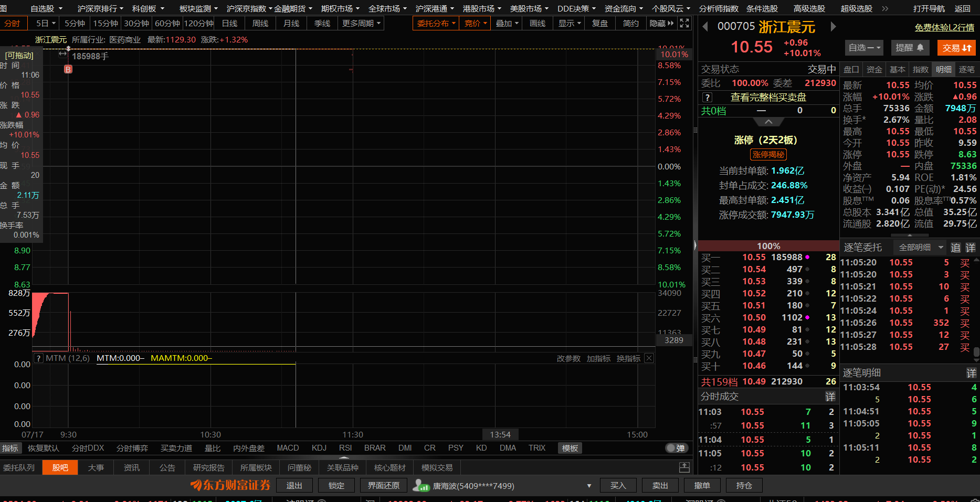
Task: Switch to the 资金 info tab
Action: (x=874, y=69)
